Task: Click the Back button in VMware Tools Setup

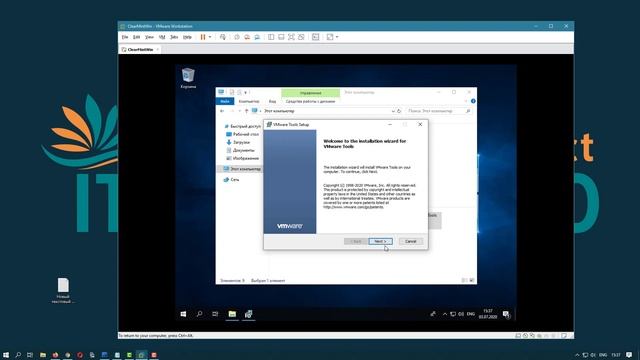Action: 356,241
